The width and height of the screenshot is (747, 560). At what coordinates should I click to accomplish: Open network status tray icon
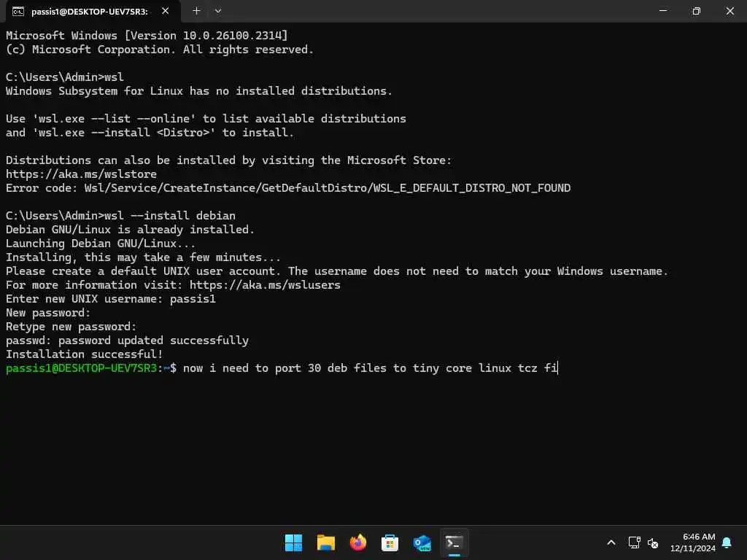click(x=634, y=542)
